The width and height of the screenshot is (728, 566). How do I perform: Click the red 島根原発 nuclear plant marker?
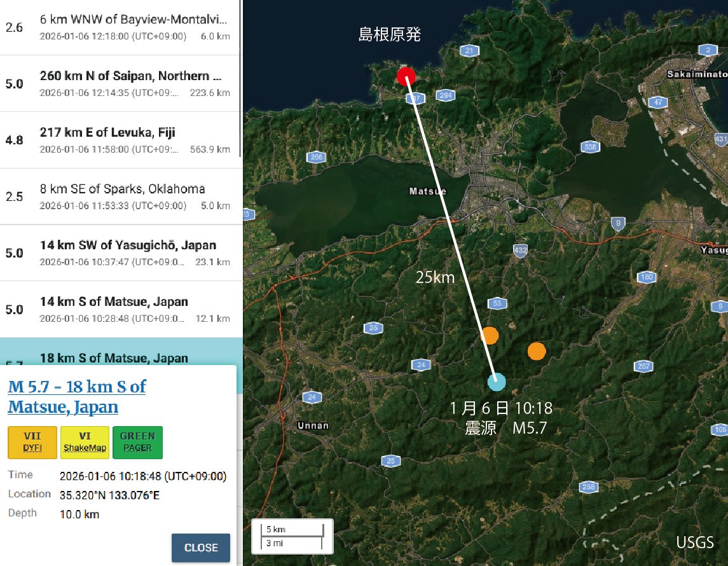click(x=407, y=76)
